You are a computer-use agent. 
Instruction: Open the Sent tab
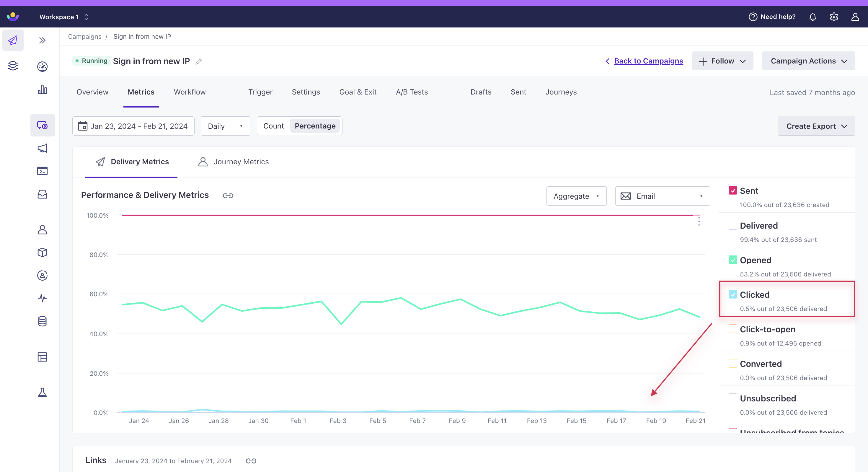[x=518, y=92]
